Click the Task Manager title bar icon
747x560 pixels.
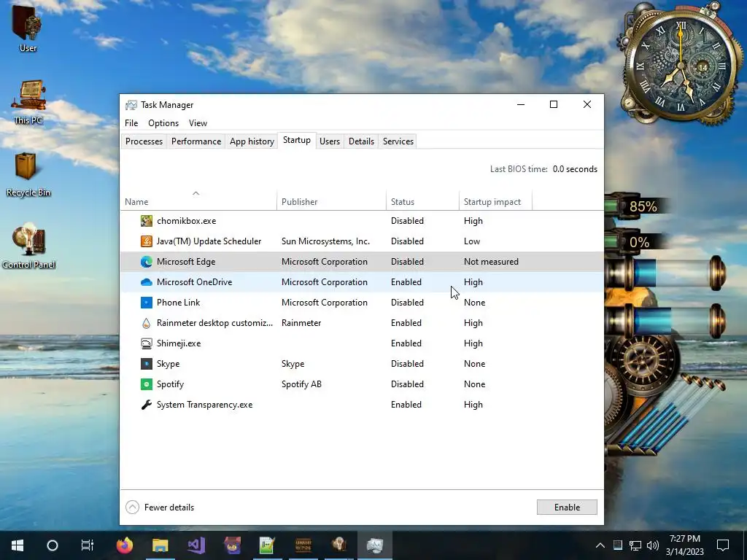131,105
